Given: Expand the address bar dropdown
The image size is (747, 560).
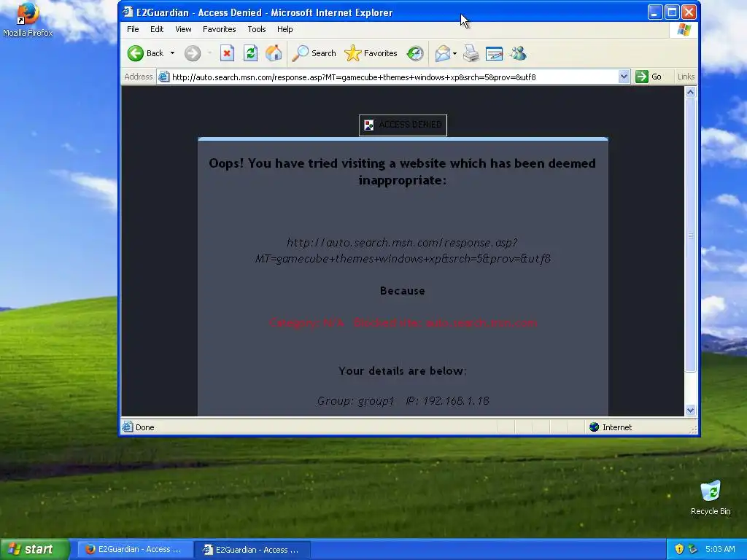Looking at the screenshot, I should point(624,77).
